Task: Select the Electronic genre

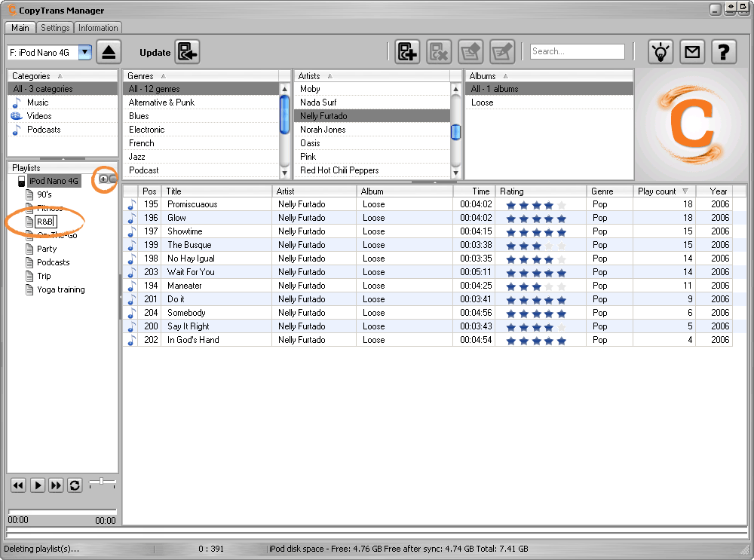Action: tap(201, 130)
